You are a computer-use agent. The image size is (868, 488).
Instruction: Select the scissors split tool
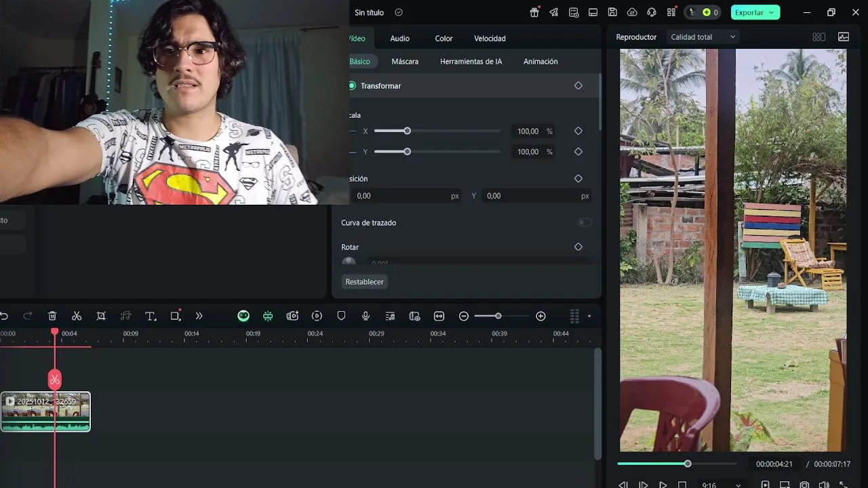(77, 316)
